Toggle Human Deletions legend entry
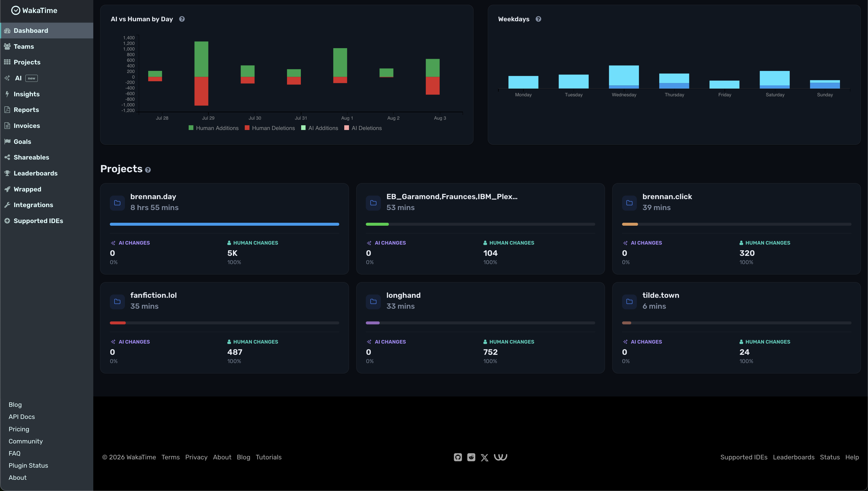This screenshot has height=491, width=868. coord(270,128)
